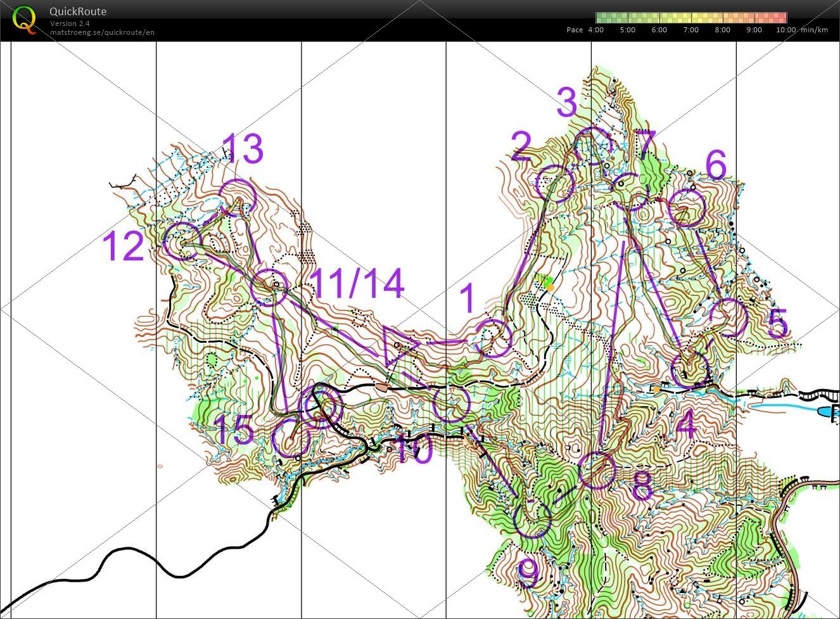Click the control 5 circle

(x=727, y=318)
